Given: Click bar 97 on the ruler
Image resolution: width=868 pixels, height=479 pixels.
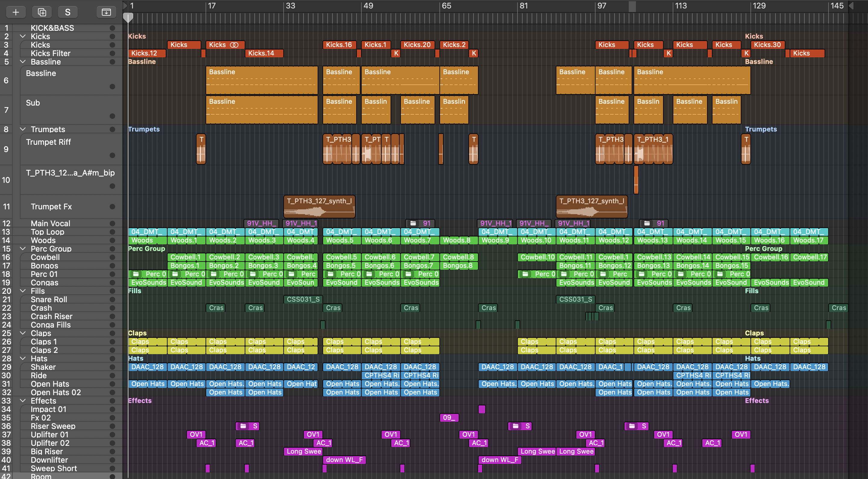Looking at the screenshot, I should [602, 6].
